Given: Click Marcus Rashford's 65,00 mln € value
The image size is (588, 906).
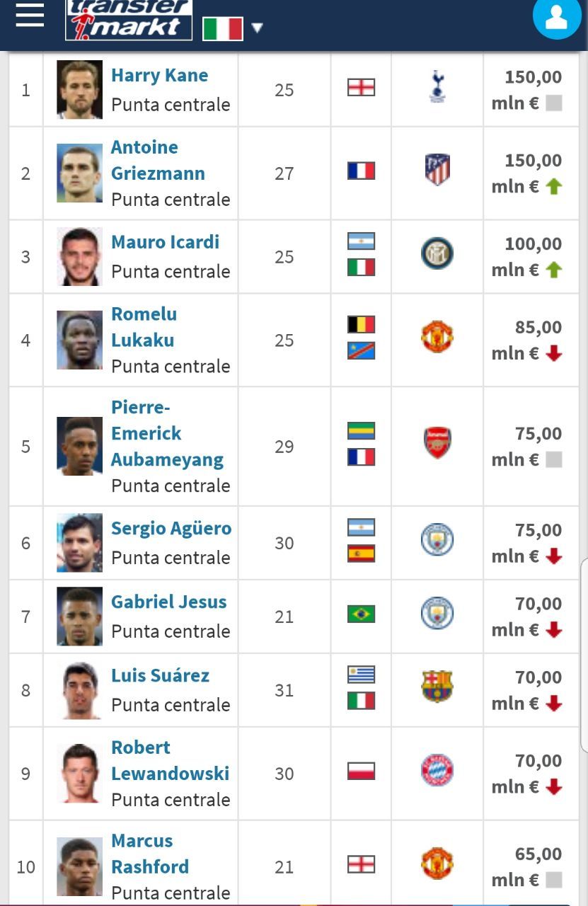Looking at the screenshot, I should point(527,866).
